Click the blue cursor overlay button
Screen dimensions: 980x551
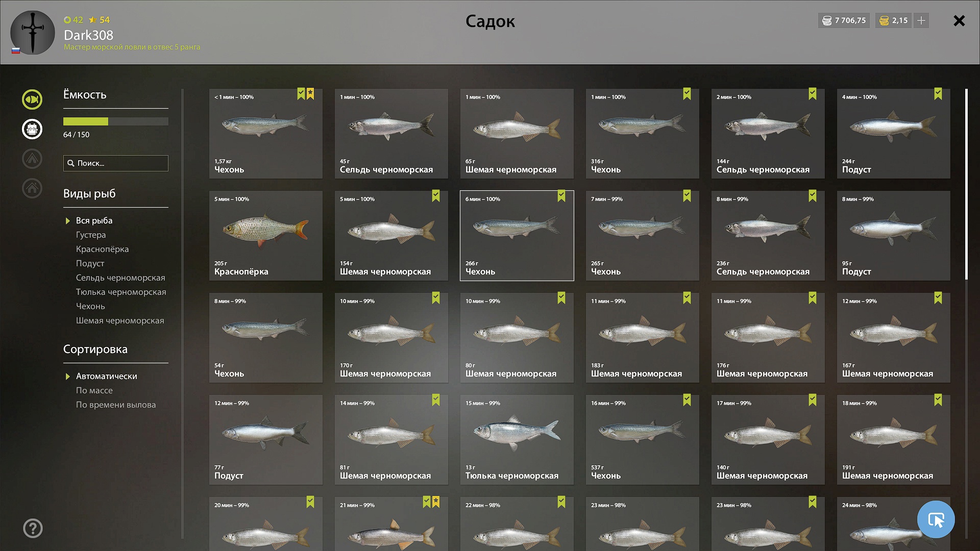pyautogui.click(x=936, y=519)
